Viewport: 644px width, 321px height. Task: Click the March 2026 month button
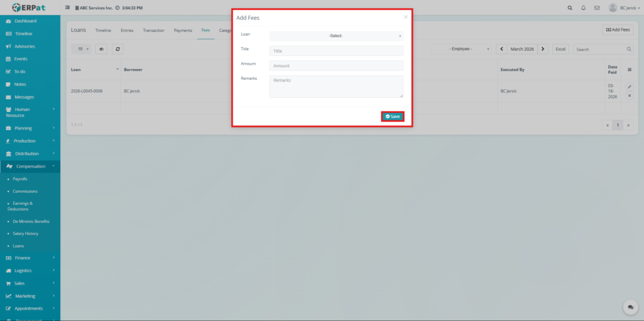coord(522,49)
